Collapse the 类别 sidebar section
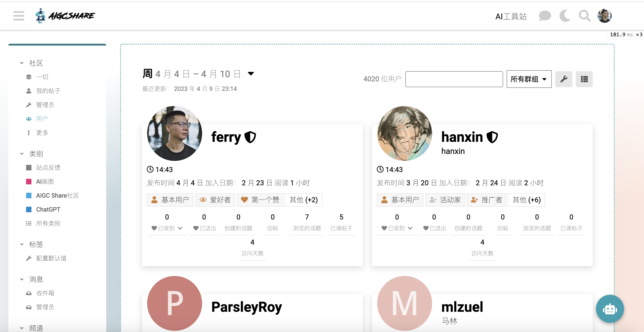 click(22, 153)
